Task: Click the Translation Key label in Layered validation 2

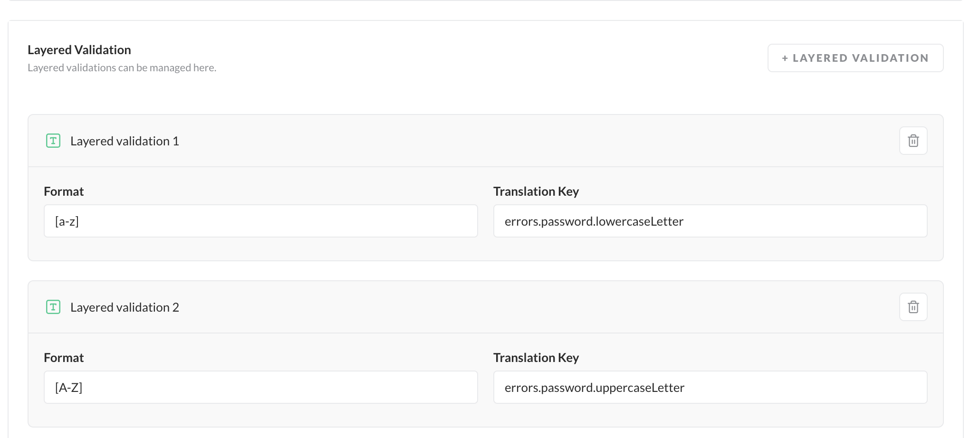Action: (x=536, y=358)
